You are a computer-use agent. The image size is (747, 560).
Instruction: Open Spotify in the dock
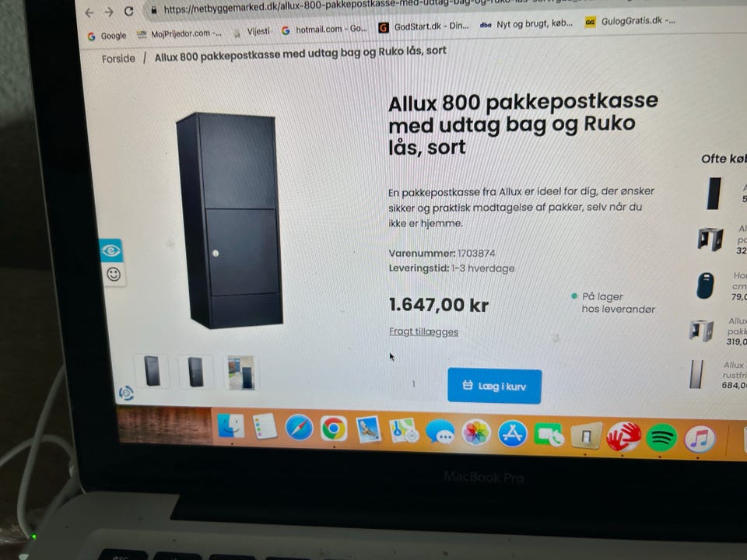(x=661, y=436)
